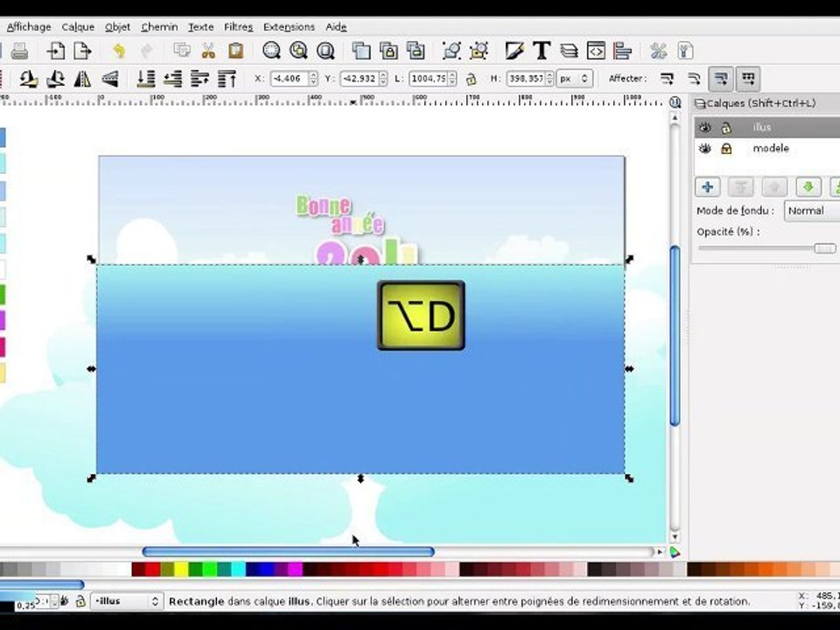The image size is (840, 630).
Task: Zoom to fit drawing icon
Action: tap(298, 51)
